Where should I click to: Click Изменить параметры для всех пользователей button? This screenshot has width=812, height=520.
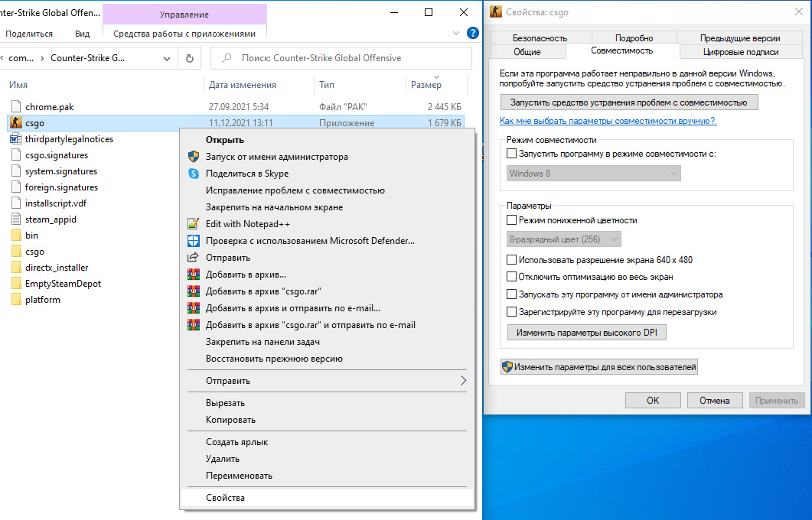tap(599, 367)
